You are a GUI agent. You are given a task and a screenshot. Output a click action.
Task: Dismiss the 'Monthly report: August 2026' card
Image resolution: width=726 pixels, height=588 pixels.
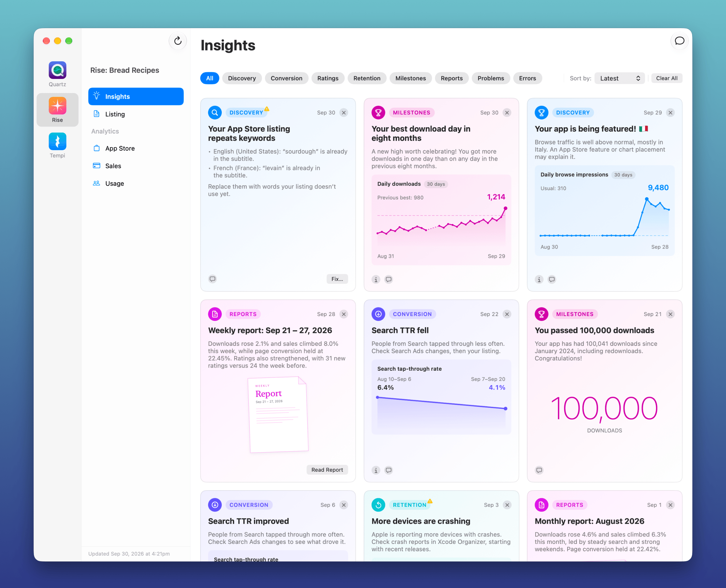pyautogui.click(x=670, y=505)
